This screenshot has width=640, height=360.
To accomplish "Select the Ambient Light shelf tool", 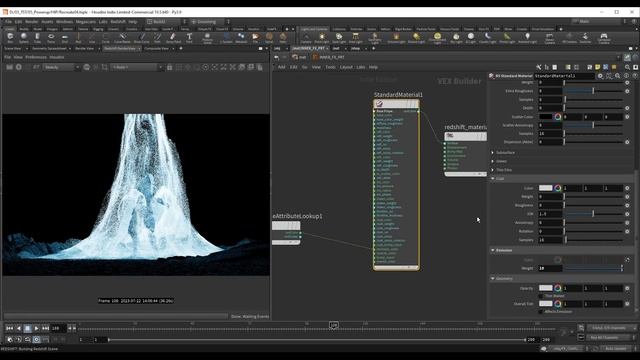I will [527, 38].
